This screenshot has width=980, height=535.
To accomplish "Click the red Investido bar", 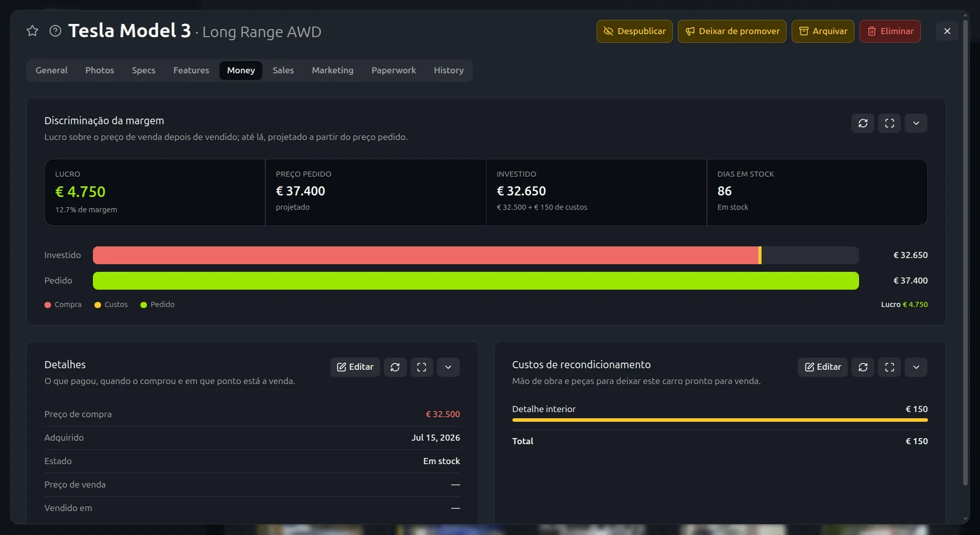I will 426,255.
